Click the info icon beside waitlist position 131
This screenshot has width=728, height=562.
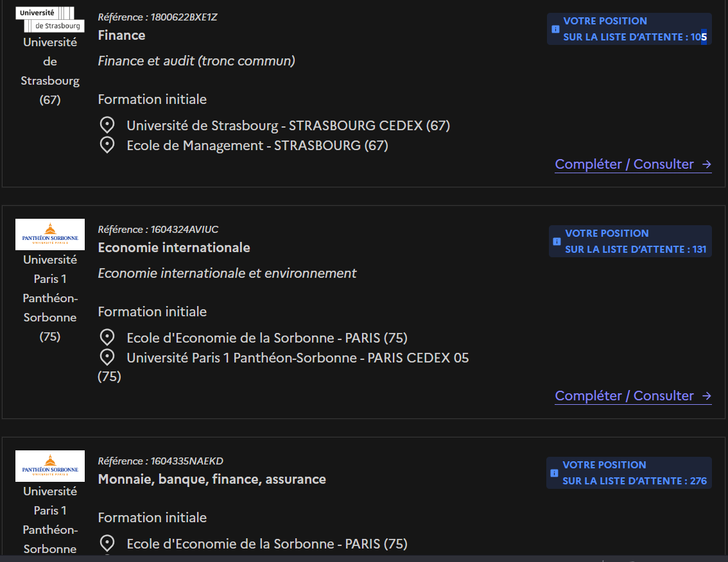pyautogui.click(x=557, y=241)
